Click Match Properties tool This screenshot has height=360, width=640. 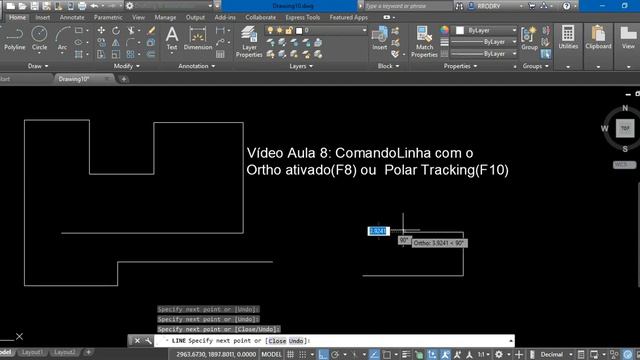pos(424,42)
